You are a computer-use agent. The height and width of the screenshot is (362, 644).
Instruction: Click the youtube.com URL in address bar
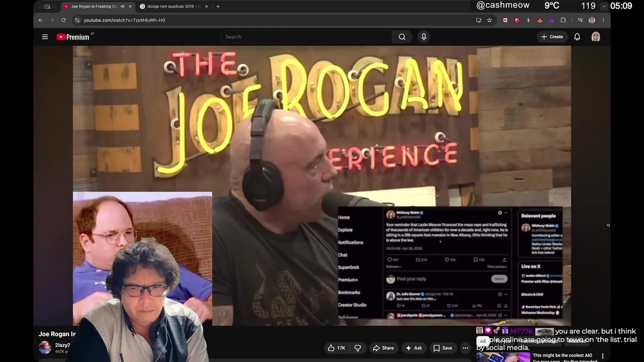tap(124, 20)
